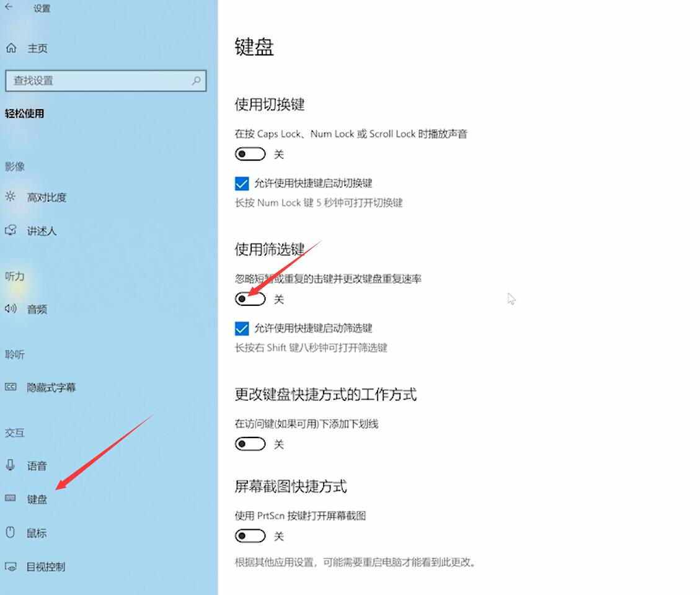Click the 更改键盘快捷方式的工作方式 heading

click(326, 395)
